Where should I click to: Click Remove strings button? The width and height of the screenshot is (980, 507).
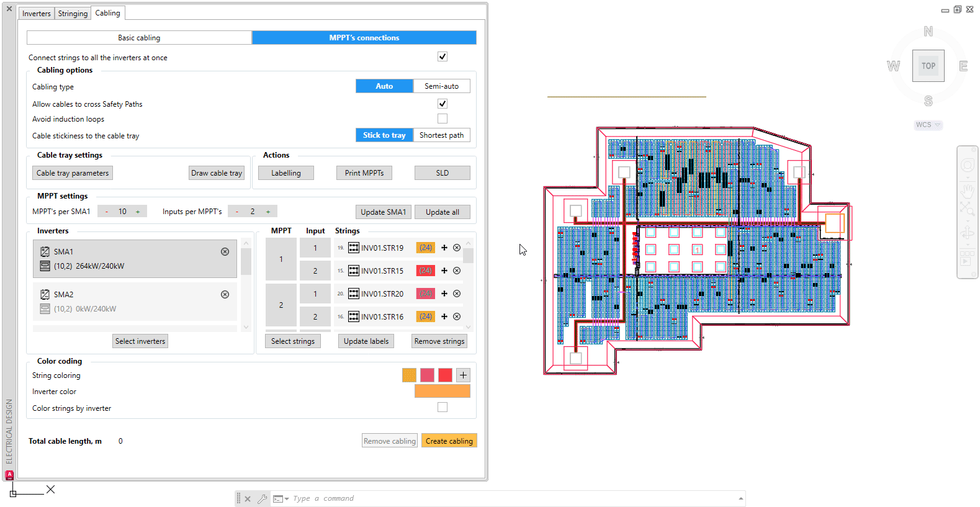click(x=439, y=341)
